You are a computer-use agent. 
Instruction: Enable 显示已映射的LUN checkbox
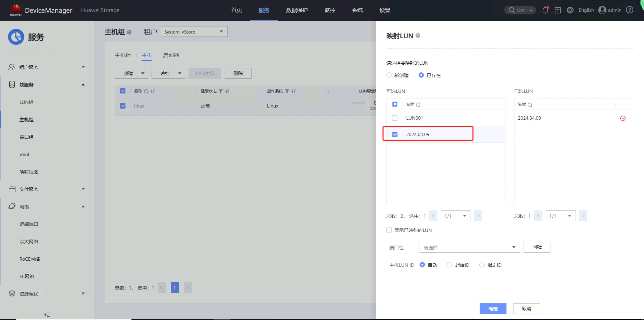[x=389, y=230]
